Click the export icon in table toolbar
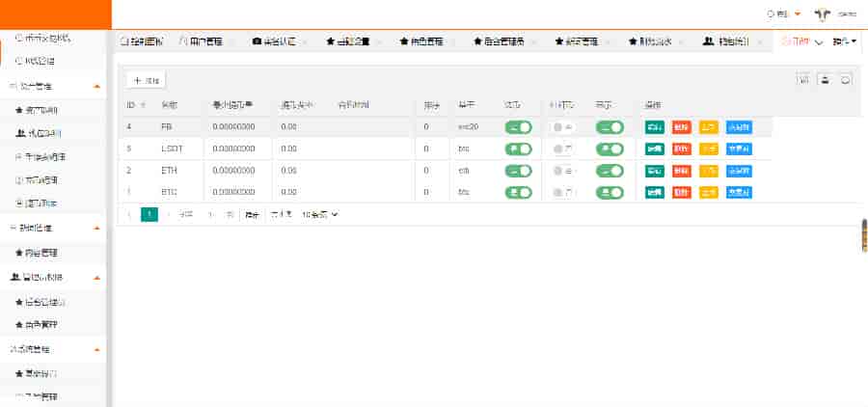 click(x=825, y=80)
